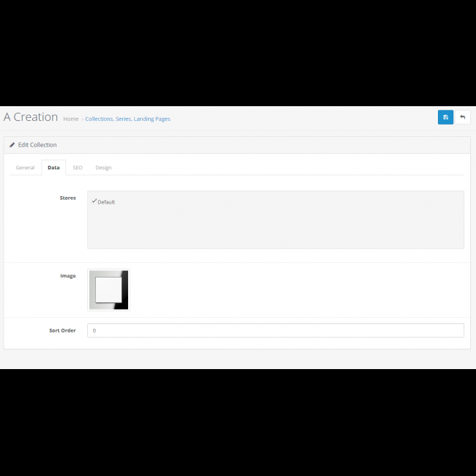Click the Stores field label
The width and height of the screenshot is (476, 476).
pos(67,198)
